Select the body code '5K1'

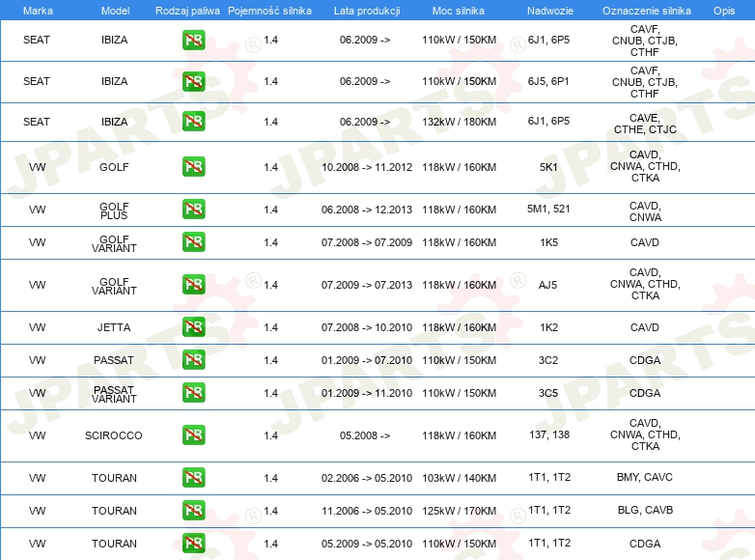(548, 167)
